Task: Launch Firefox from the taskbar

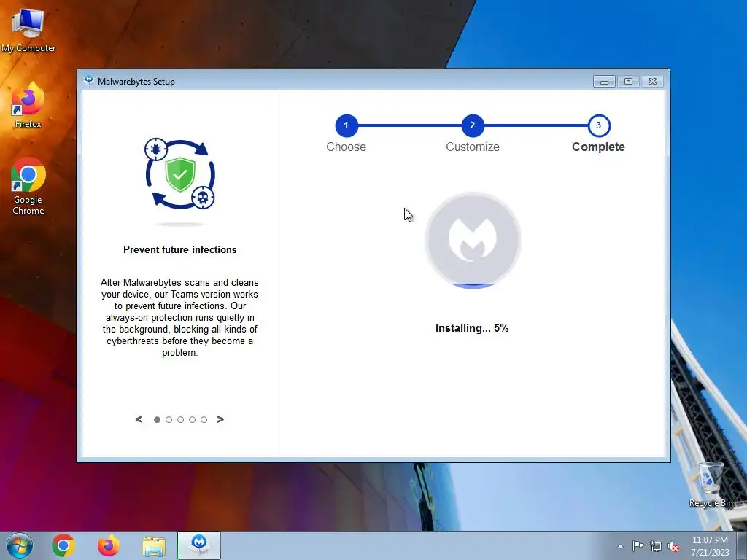Action: point(109,545)
